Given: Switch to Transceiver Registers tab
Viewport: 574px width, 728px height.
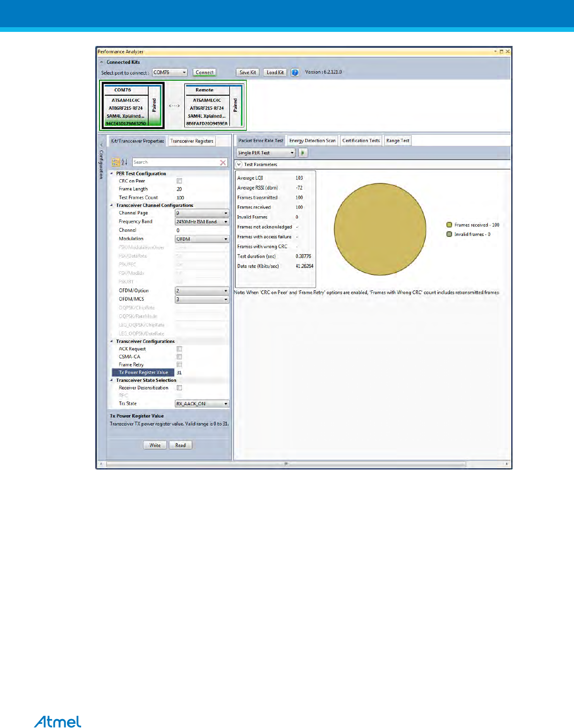Looking at the screenshot, I should (192, 141).
